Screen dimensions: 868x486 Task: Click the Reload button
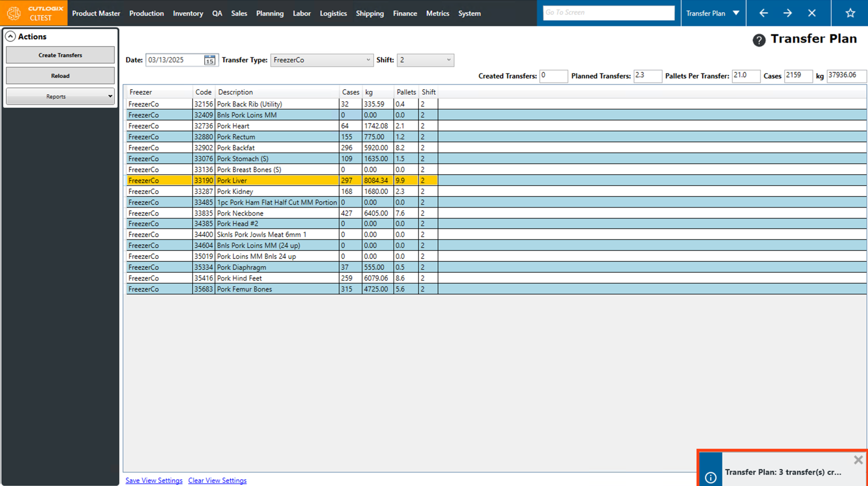(x=60, y=76)
